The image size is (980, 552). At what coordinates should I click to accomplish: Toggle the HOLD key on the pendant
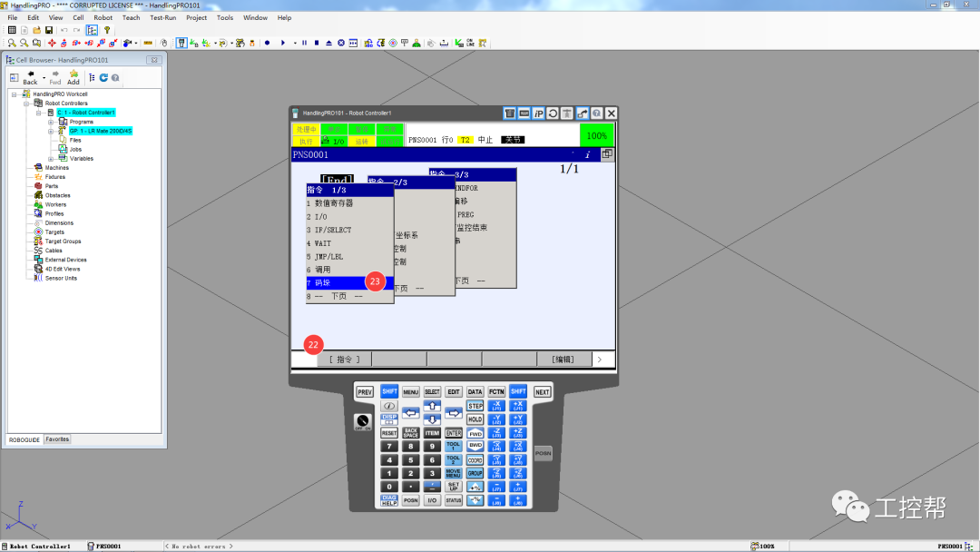tap(475, 419)
